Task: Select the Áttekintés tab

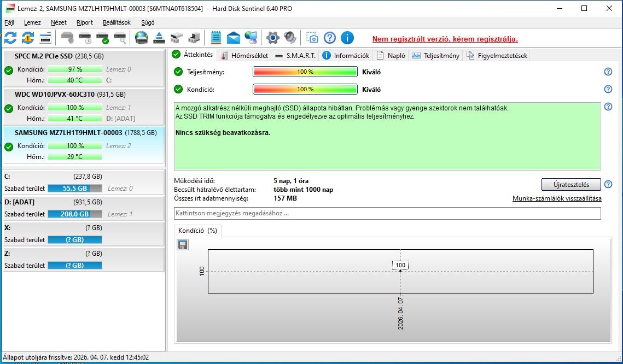Action: tap(193, 55)
